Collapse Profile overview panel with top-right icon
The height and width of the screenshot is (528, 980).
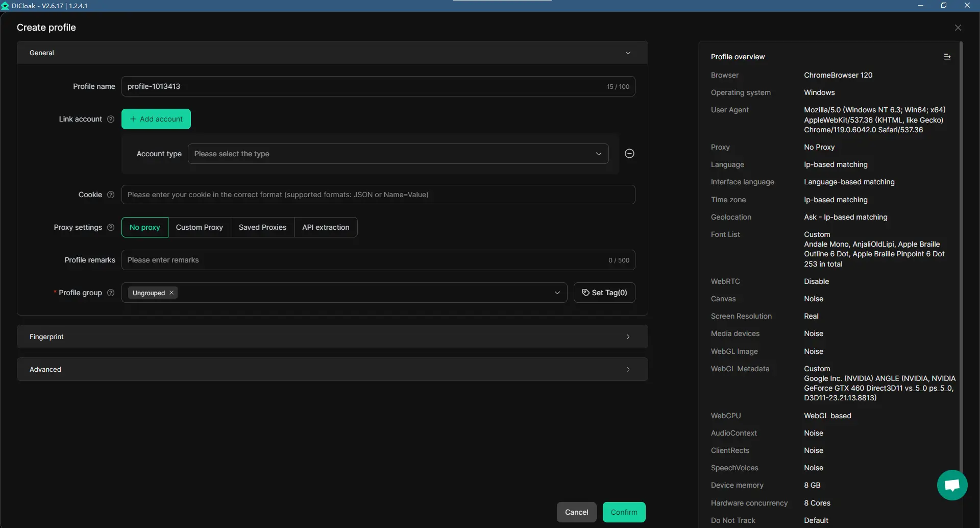947,57
